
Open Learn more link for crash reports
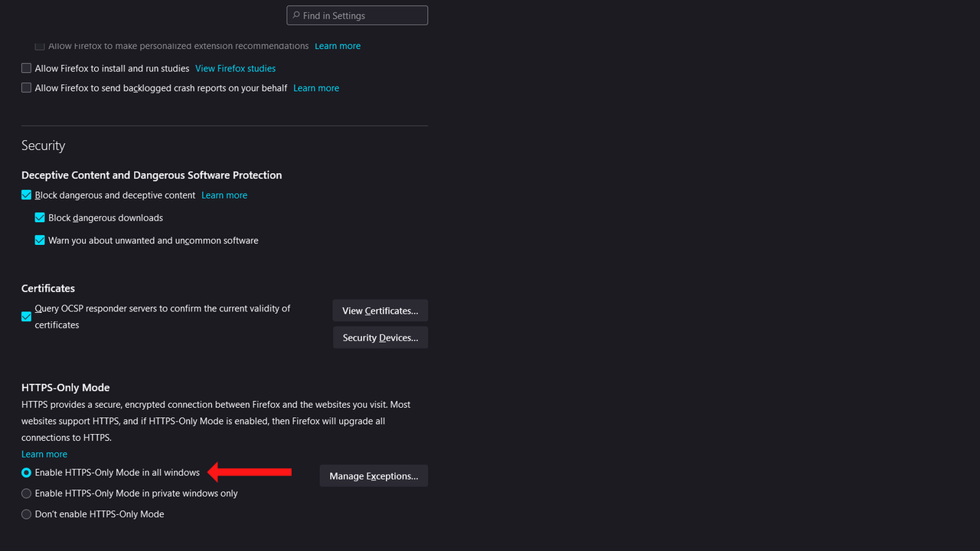pos(316,88)
